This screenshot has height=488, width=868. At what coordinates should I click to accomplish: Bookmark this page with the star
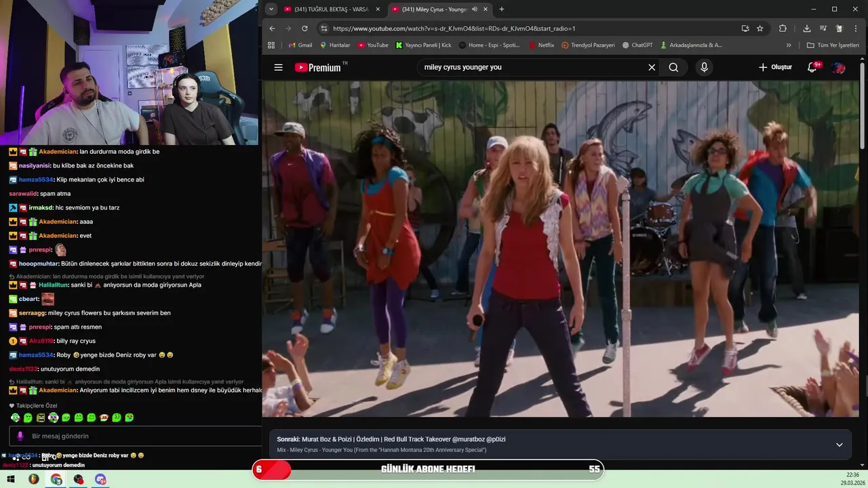point(760,28)
